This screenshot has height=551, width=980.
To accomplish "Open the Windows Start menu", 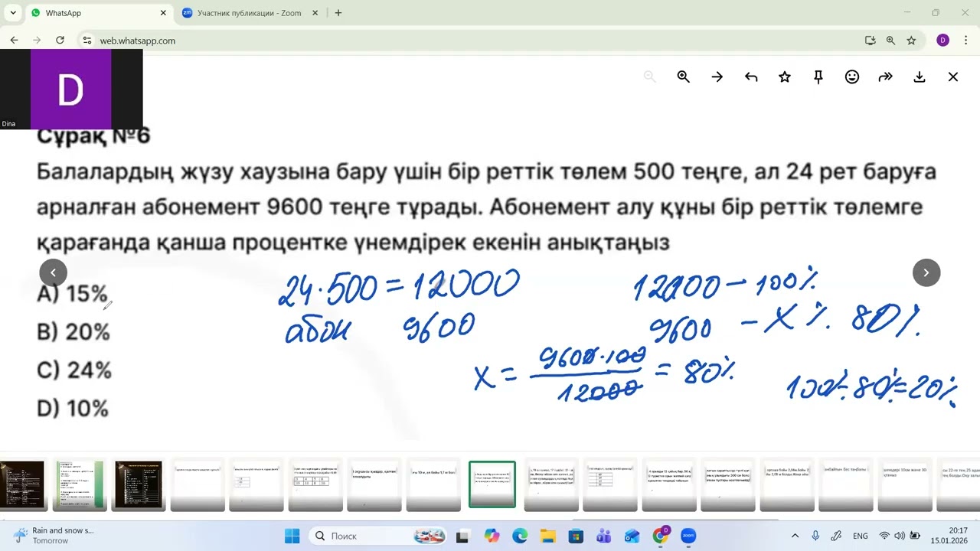I will point(292,536).
